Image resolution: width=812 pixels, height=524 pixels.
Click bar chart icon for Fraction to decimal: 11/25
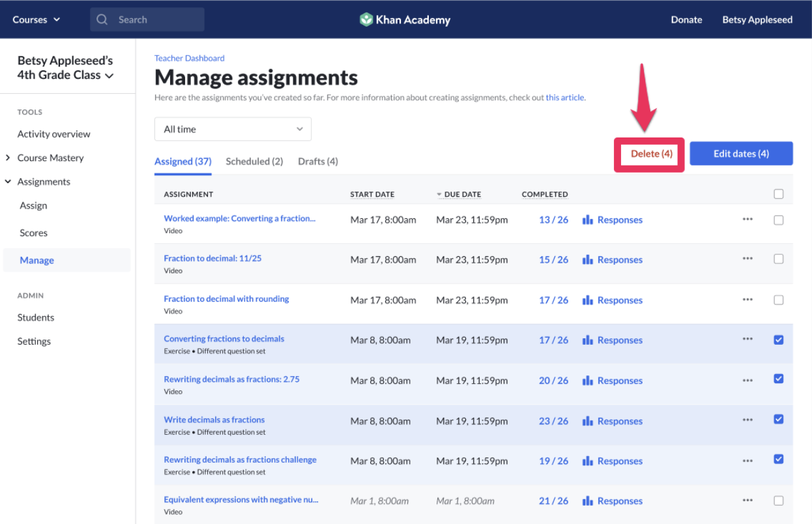588,259
